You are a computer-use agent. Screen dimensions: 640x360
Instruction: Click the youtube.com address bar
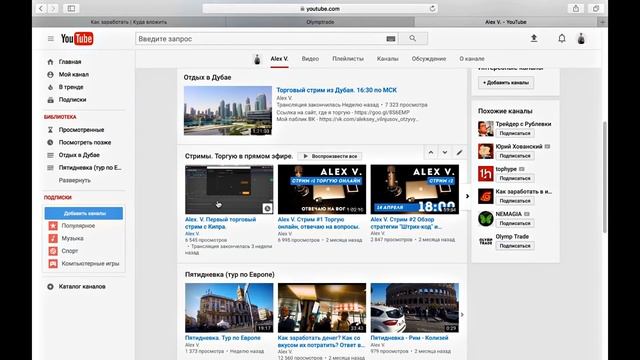pos(320,9)
